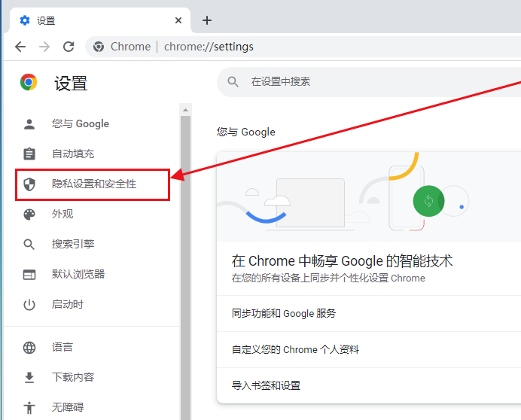The width and height of the screenshot is (521, 420).
Task: Click 在 Chrome 中畅享 Google 的智能技术 heading
Action: pos(343,261)
